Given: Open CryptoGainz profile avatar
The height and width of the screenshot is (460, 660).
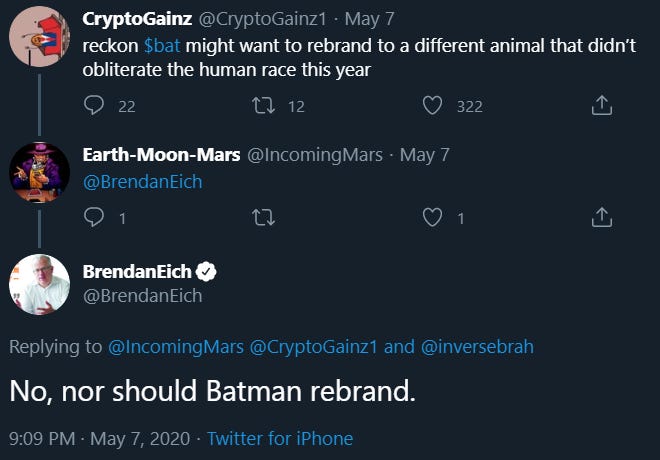Looking at the screenshot, I should click(x=39, y=37).
